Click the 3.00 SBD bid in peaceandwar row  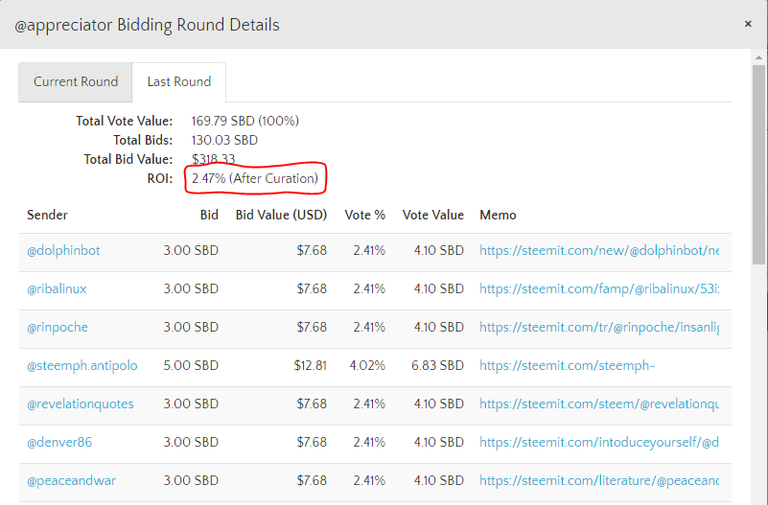click(x=191, y=481)
